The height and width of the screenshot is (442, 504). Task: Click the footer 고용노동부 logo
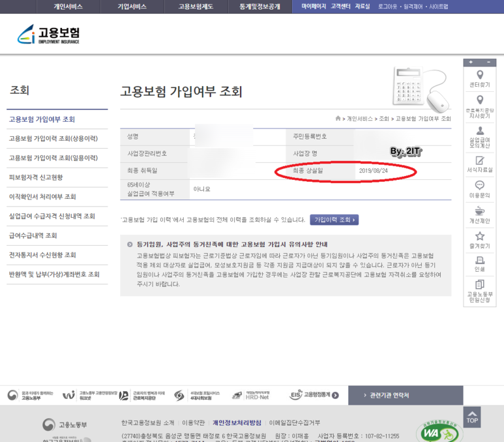65,424
